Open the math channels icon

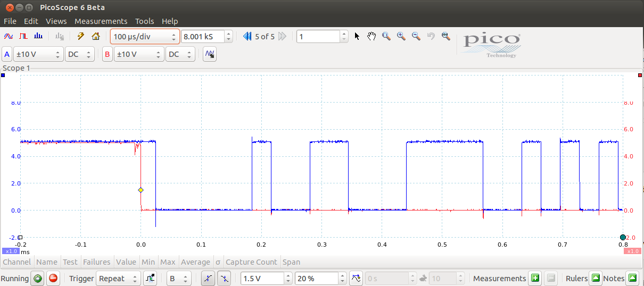(x=210, y=54)
